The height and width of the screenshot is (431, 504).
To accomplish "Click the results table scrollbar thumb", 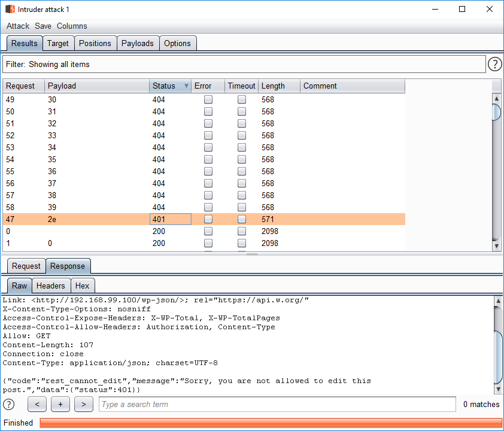I will [x=496, y=112].
